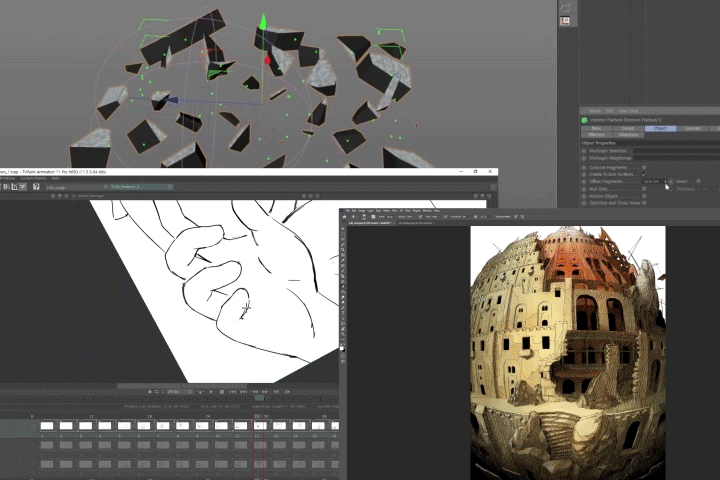Image resolution: width=720 pixels, height=480 pixels.
Task: Open Mode menu in Cinema 4D attributes panel
Action: tap(595, 111)
